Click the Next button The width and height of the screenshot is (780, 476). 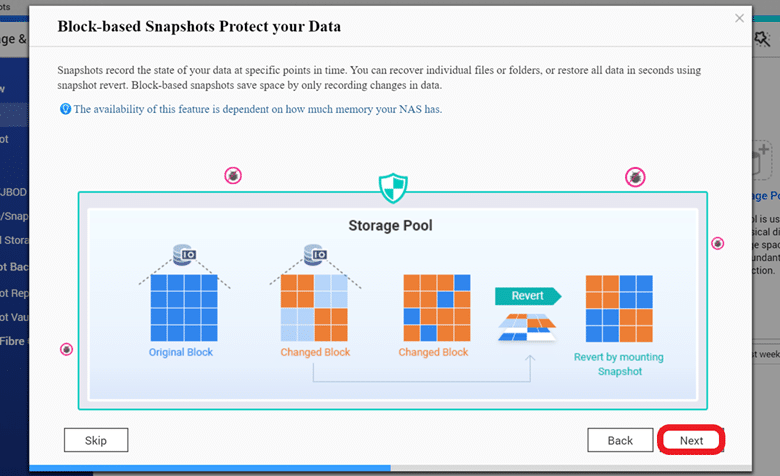tap(691, 440)
